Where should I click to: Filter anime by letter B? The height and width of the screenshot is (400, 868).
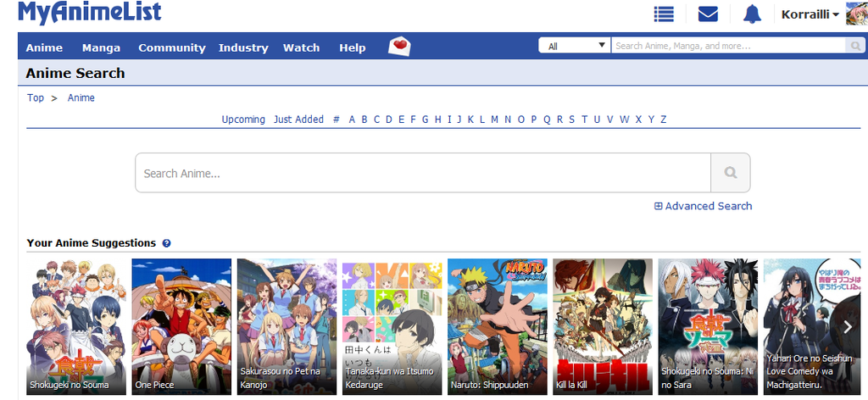(x=364, y=119)
